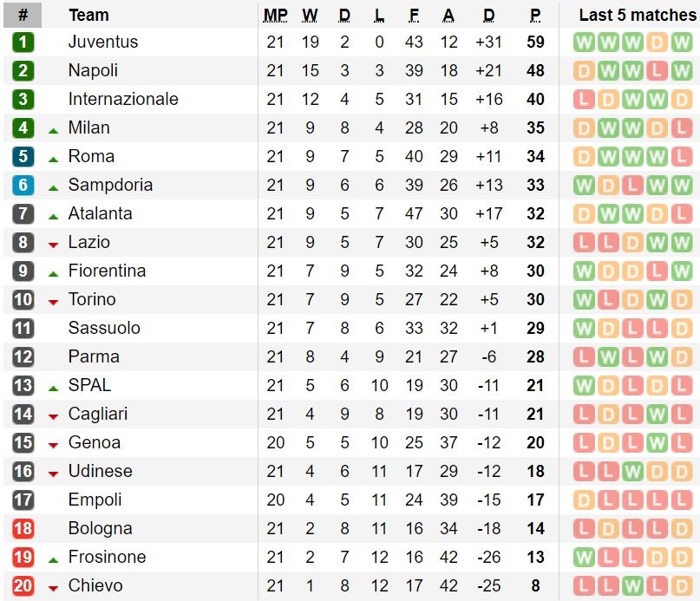This screenshot has height=601, width=700.
Task: Click the green up arrow beside Milan
Action: pos(54,130)
